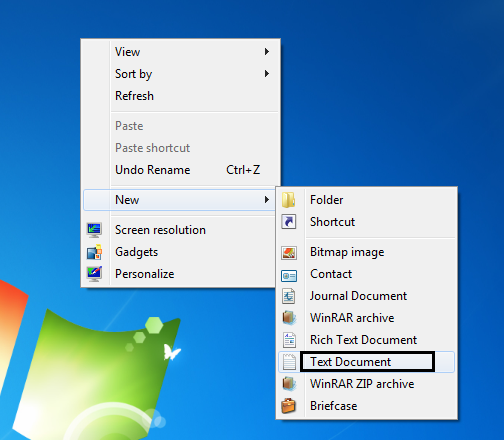Click the Bitmap image icon
The width and height of the screenshot is (504, 440).
[x=289, y=252]
